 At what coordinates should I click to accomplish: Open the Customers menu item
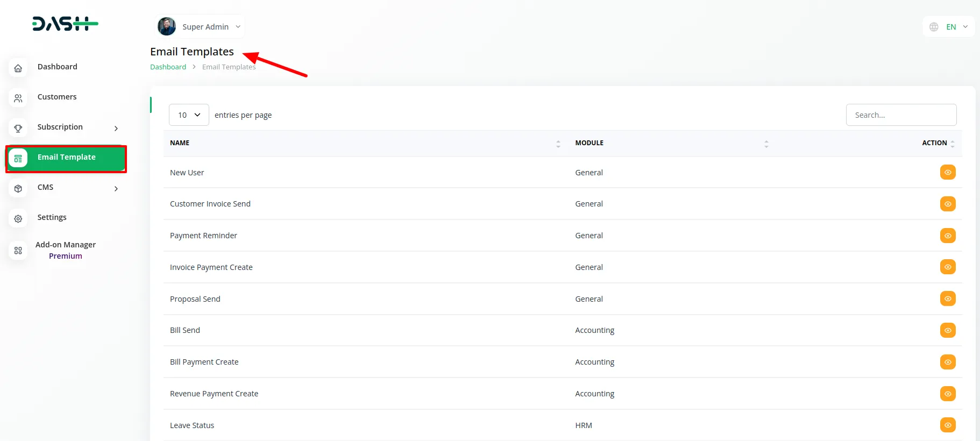57,97
